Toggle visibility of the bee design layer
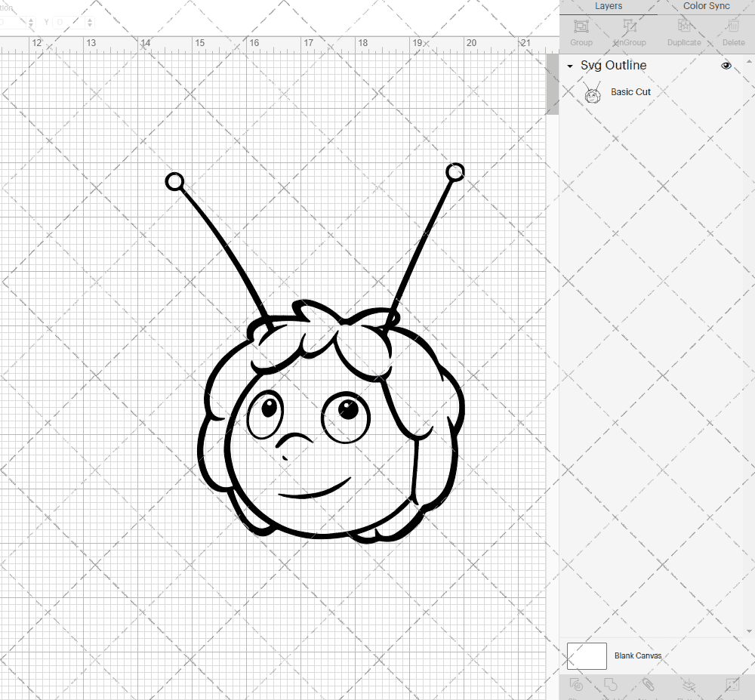The width and height of the screenshot is (755, 700). pyautogui.click(x=726, y=66)
